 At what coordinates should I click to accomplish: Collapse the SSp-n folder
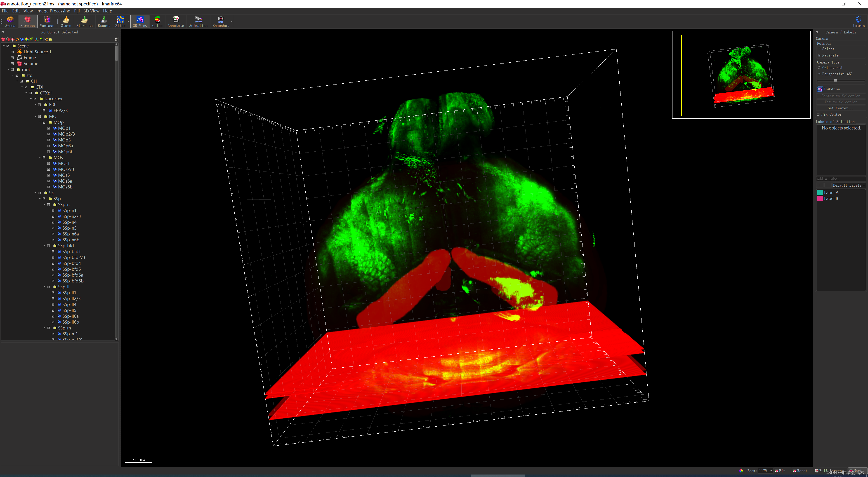click(44, 205)
